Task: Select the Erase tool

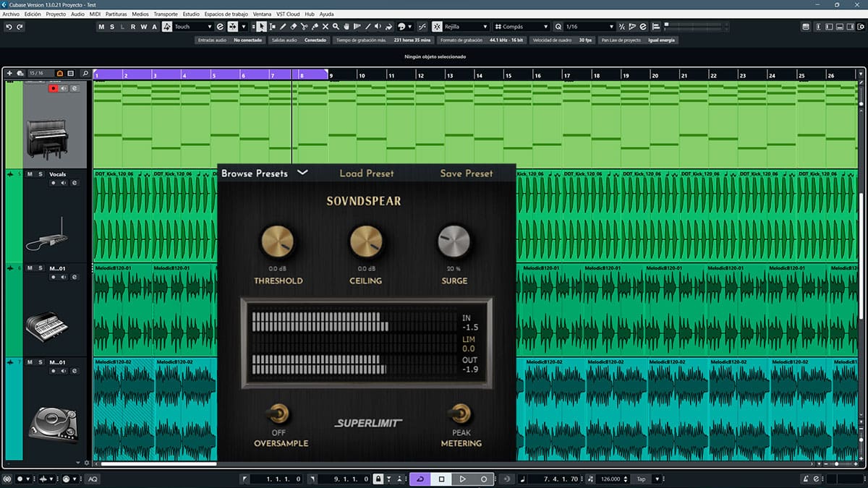Action: pyautogui.click(x=294, y=27)
